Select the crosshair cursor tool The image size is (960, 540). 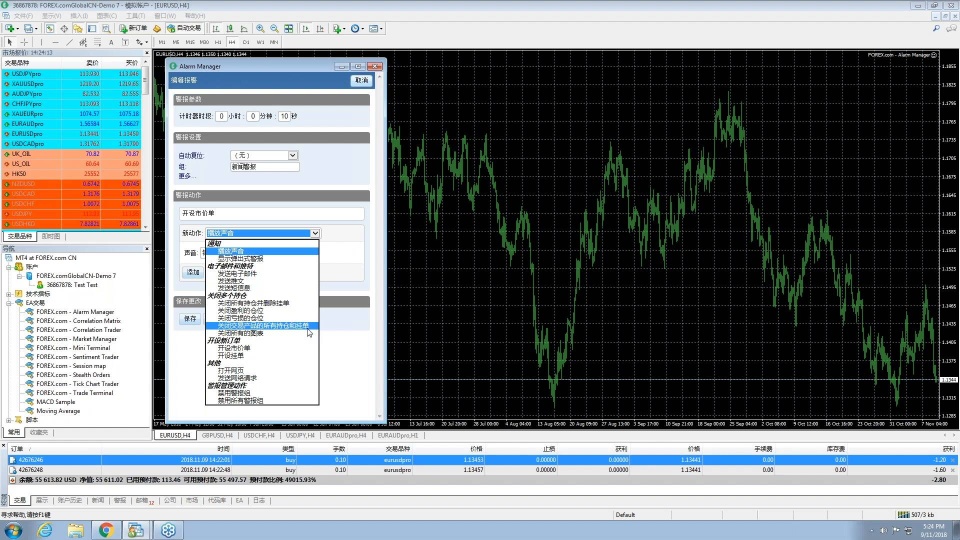click(24, 42)
